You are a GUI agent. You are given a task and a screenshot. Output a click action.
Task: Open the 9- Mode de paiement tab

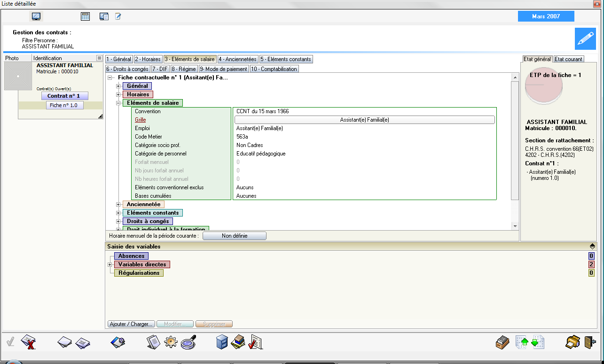(x=223, y=69)
